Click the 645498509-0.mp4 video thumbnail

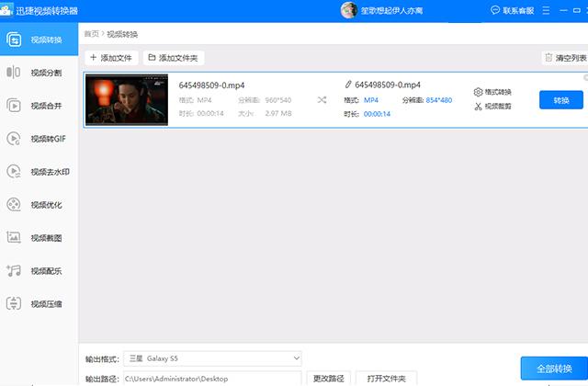pyautogui.click(x=126, y=99)
